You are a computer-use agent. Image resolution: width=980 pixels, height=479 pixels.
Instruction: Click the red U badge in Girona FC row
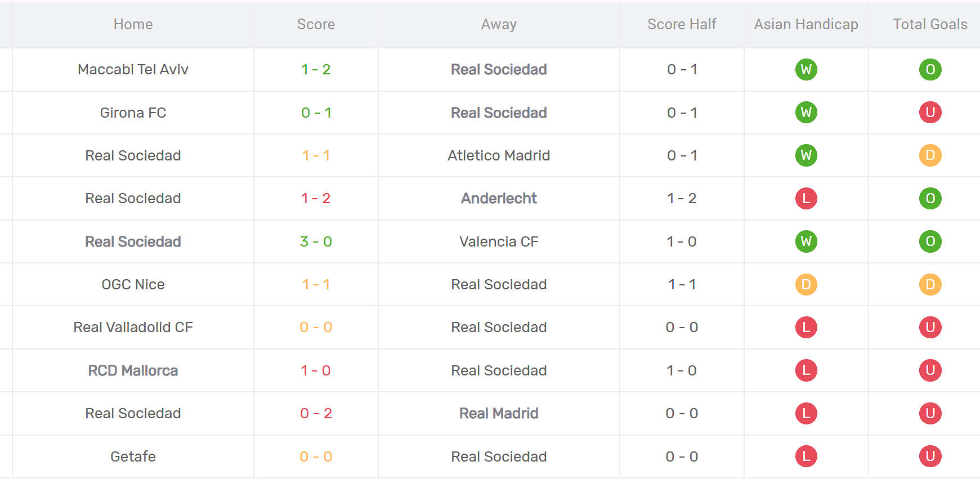pyautogui.click(x=930, y=113)
